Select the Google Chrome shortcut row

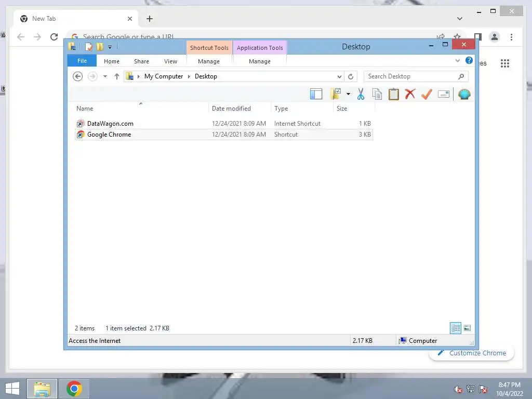pos(224,135)
